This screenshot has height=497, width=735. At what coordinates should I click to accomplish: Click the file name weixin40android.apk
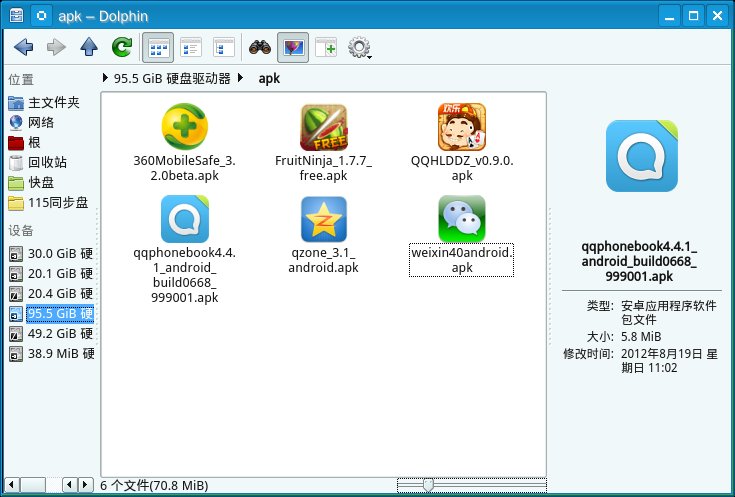[462, 260]
